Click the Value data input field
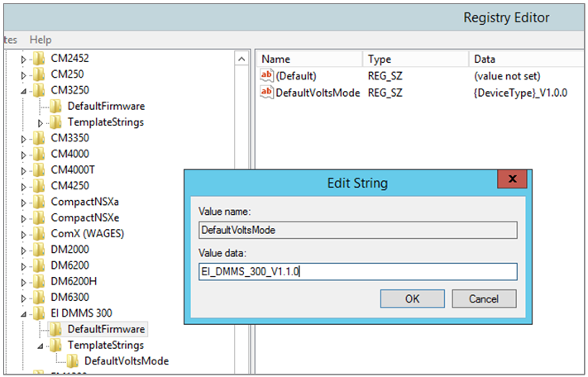The height and width of the screenshot is (377, 588). pyautogui.click(x=358, y=271)
